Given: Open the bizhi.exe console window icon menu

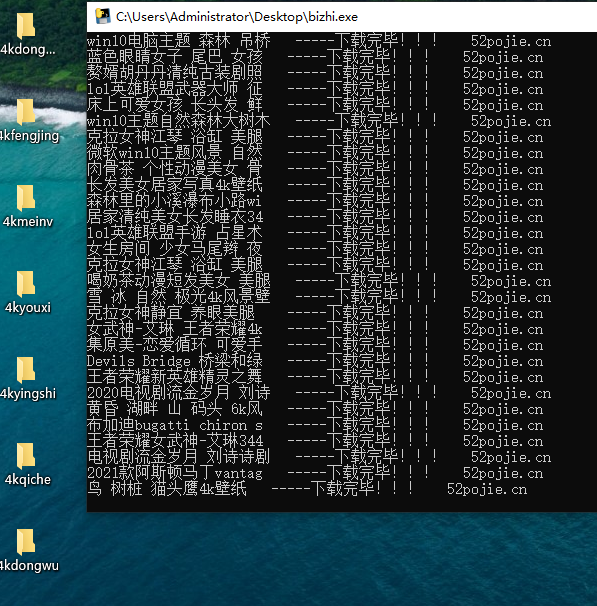Looking at the screenshot, I should point(102,17).
